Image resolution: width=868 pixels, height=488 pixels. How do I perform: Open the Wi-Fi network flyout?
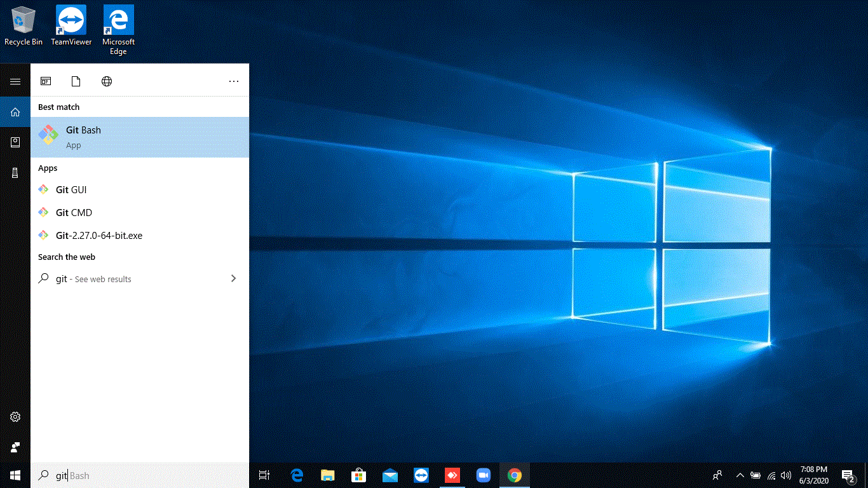(x=771, y=475)
